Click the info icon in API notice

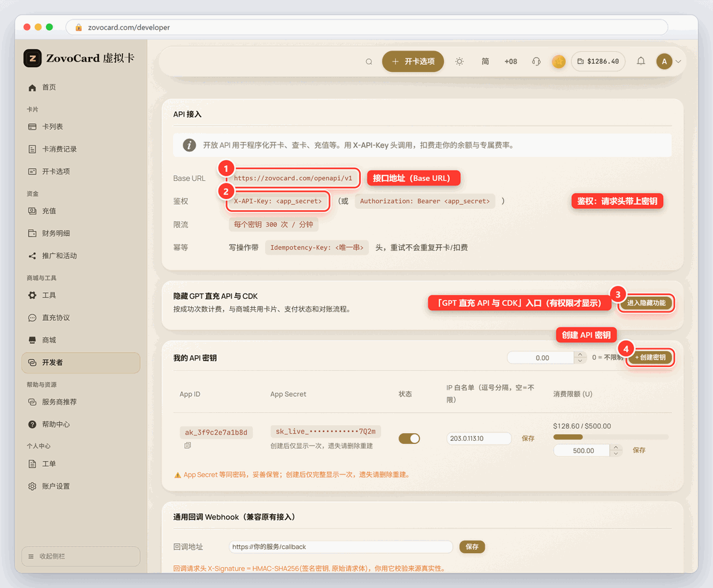pyautogui.click(x=189, y=145)
